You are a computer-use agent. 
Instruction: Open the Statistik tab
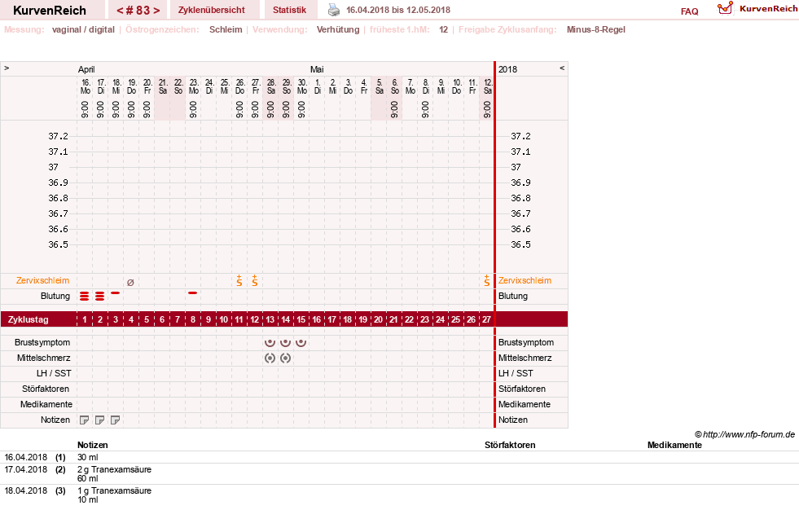pyautogui.click(x=289, y=10)
